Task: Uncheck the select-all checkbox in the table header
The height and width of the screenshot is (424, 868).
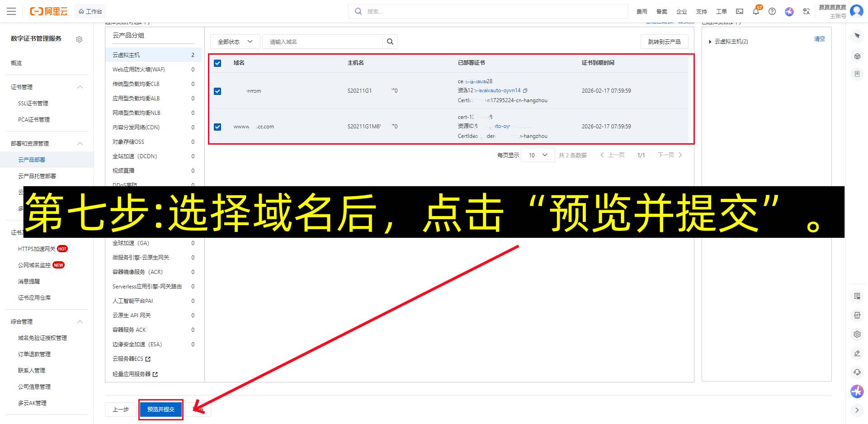Action: tap(217, 63)
